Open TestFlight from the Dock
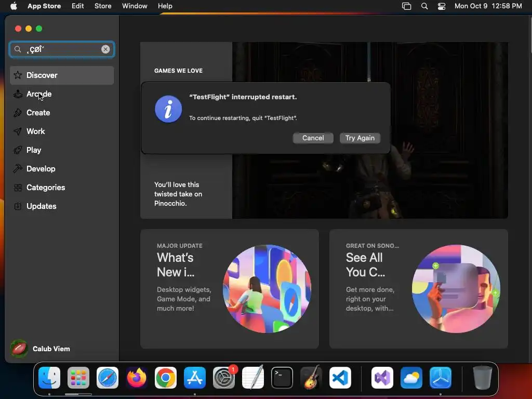 click(441, 378)
